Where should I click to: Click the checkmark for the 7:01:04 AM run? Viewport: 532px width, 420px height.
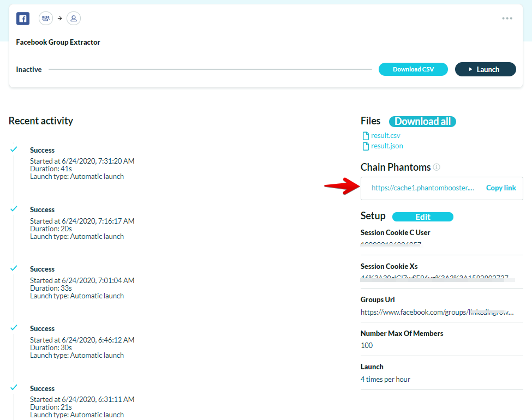14,268
